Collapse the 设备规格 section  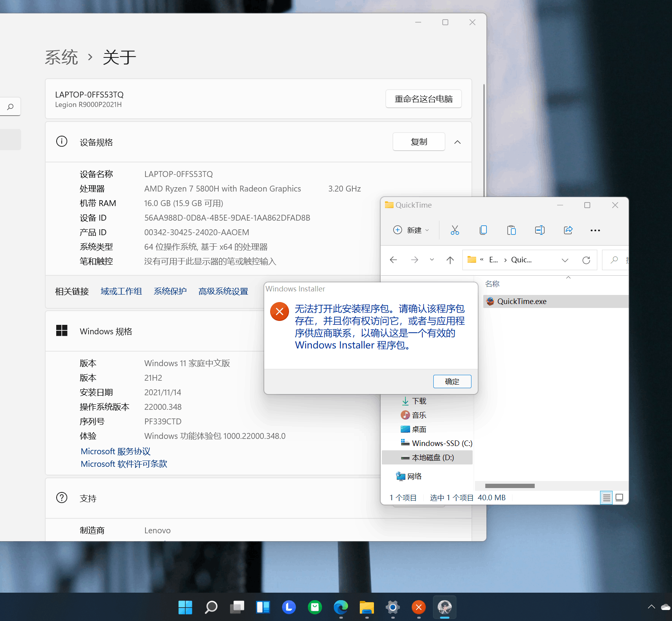coord(457,142)
